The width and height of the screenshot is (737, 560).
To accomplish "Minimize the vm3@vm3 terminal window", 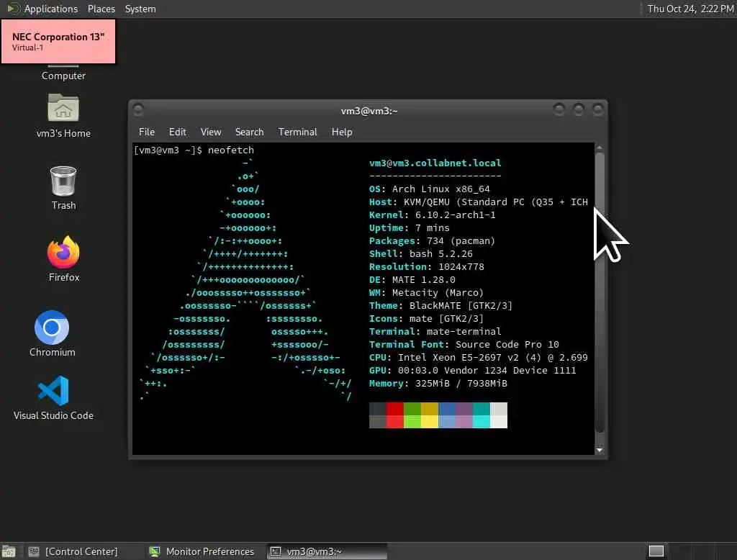I will coord(559,109).
